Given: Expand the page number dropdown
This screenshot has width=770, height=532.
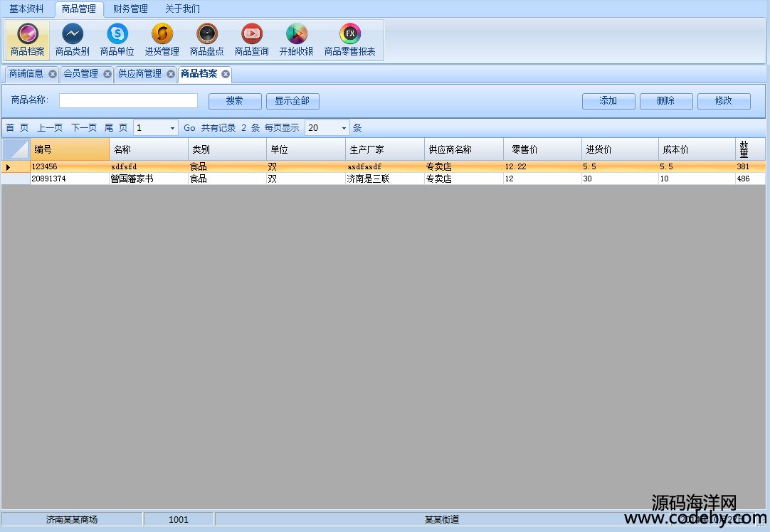Looking at the screenshot, I should point(172,128).
